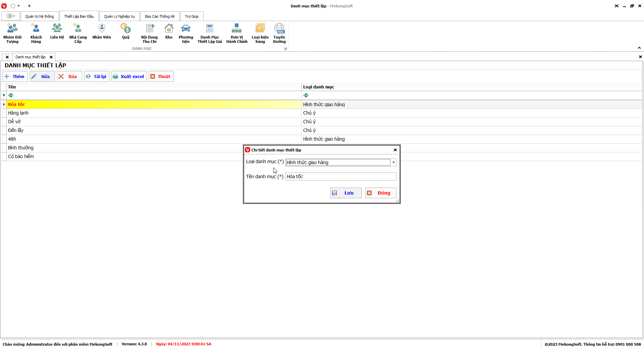Select the Kho warehouse icon
Image resolution: width=644 pixels, height=348 pixels.
tap(169, 31)
